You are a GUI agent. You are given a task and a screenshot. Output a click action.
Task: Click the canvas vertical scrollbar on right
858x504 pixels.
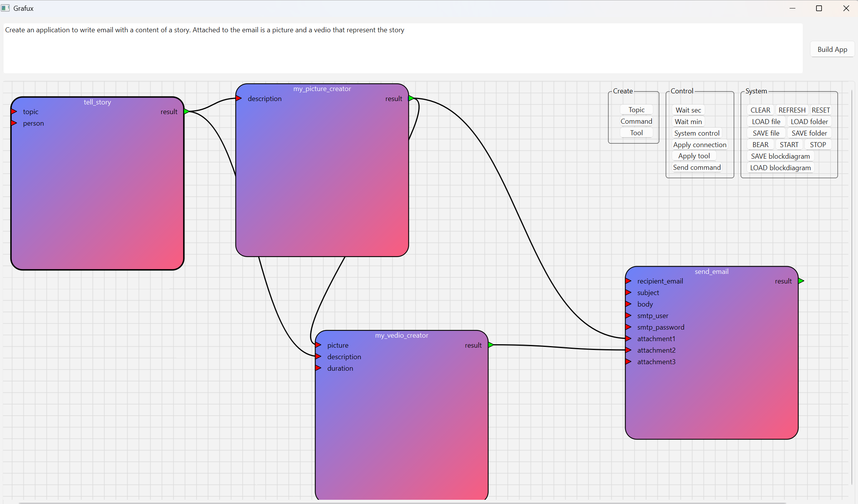point(852,288)
